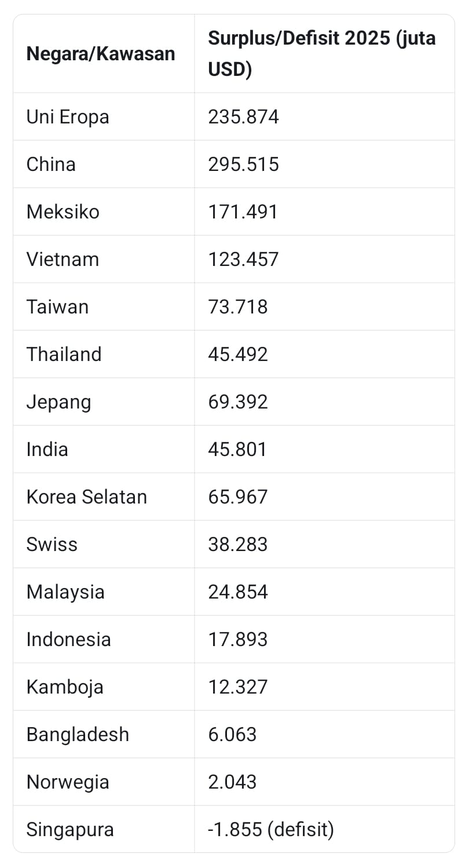This screenshot has height=868, width=469.
Task: Click the Jepang value 69.392
Action: click(238, 402)
